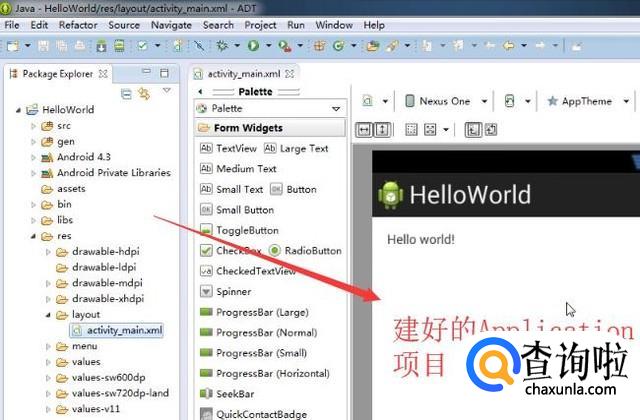Click the yellow Back navigation arrow
Viewport: 640px width, 420px height.
(x=509, y=46)
